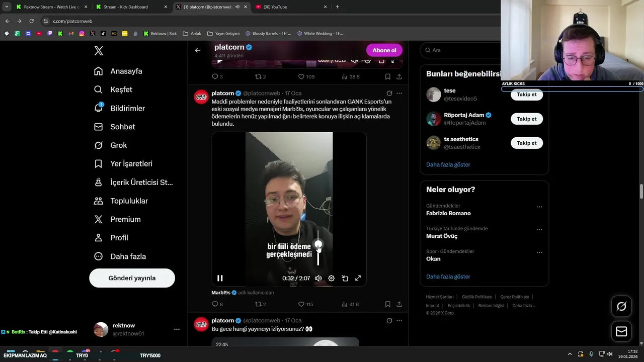This screenshot has height=362, width=644.
Task: Open Bildirimler notifications
Action: pyautogui.click(x=119, y=108)
